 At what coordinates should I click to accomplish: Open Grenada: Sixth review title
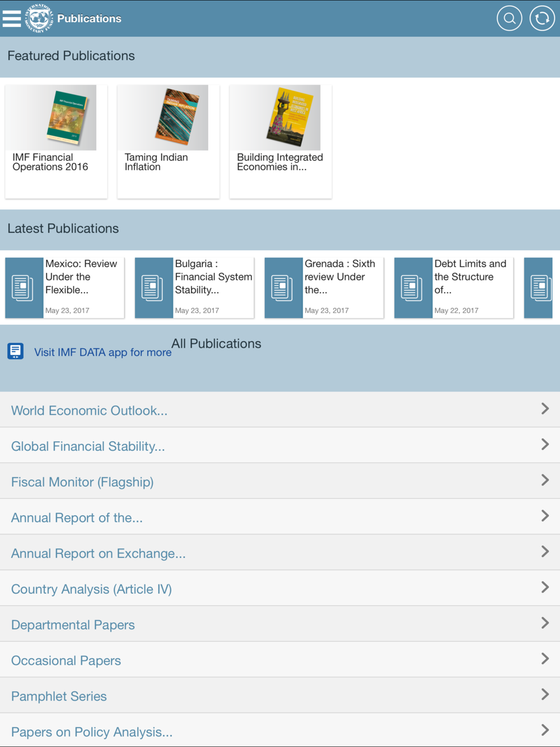click(x=340, y=277)
